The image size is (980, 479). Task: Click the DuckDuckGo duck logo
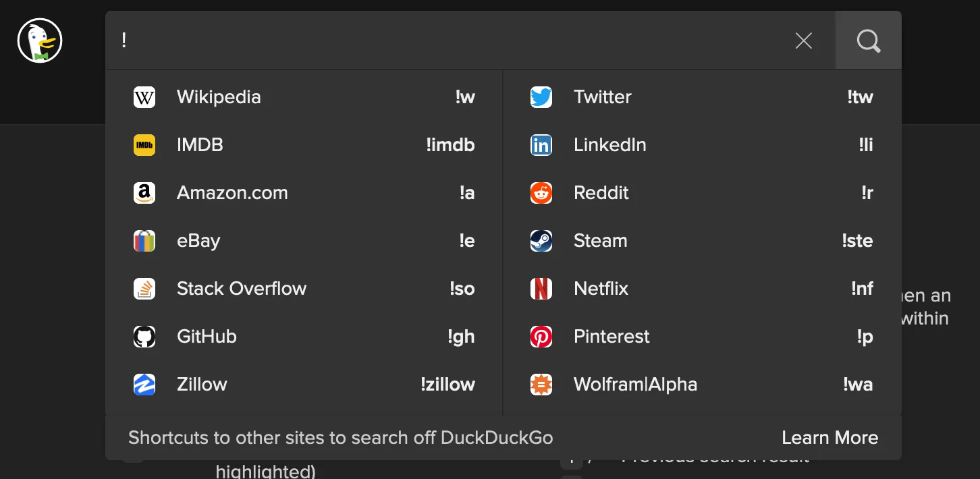[x=38, y=40]
